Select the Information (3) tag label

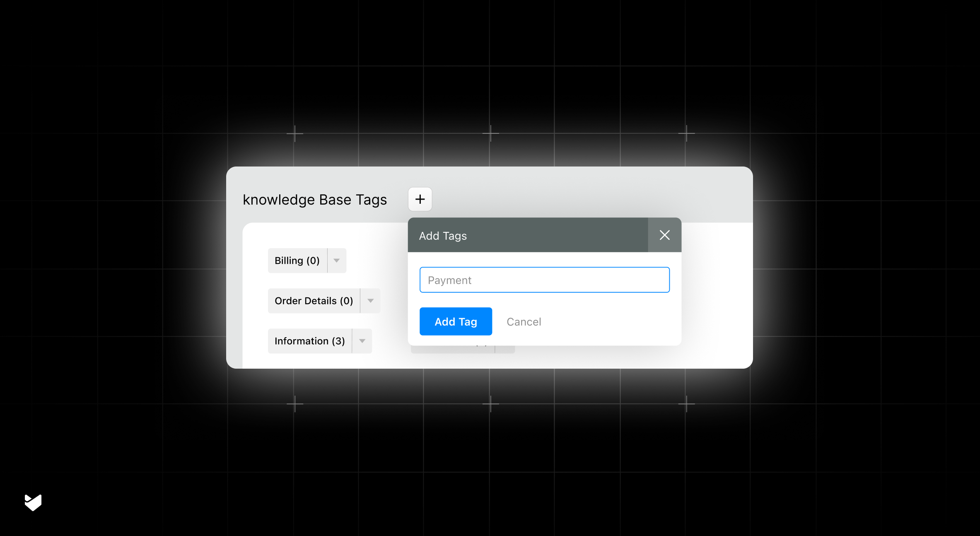pos(309,341)
